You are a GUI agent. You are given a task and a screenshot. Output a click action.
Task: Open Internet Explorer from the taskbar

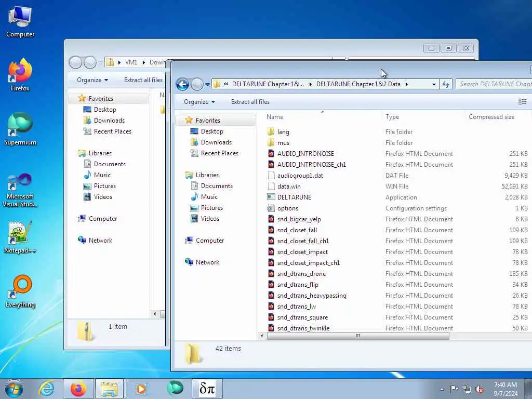click(46, 389)
